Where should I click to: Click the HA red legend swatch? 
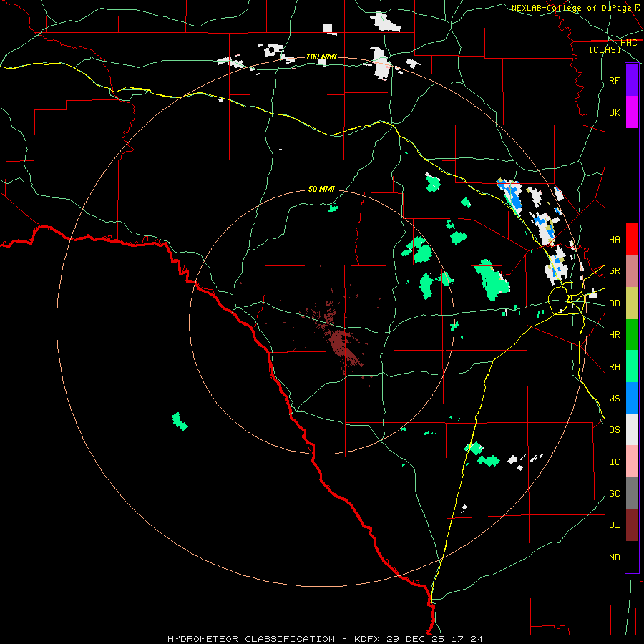(x=632, y=239)
